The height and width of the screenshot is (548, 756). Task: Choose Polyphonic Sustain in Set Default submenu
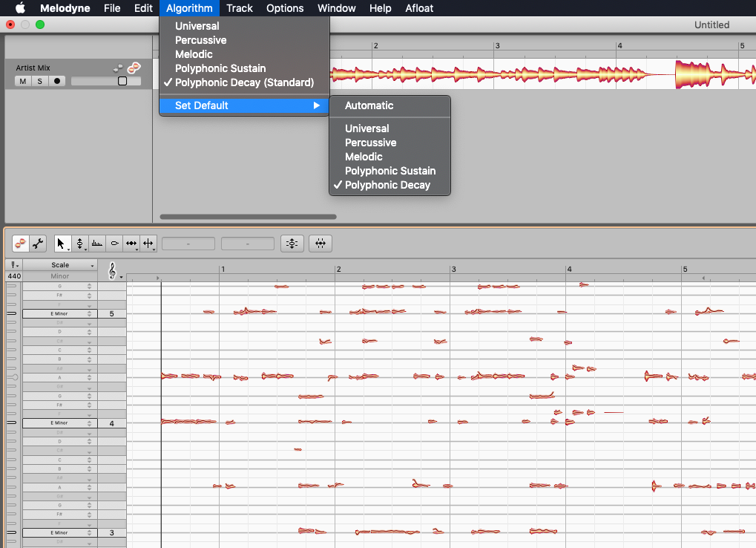(389, 171)
